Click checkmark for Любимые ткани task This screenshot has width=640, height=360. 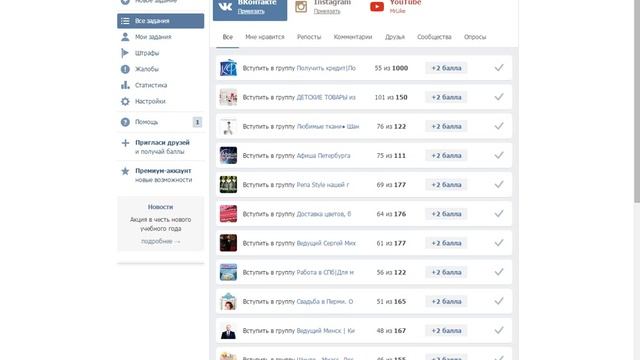tap(499, 126)
